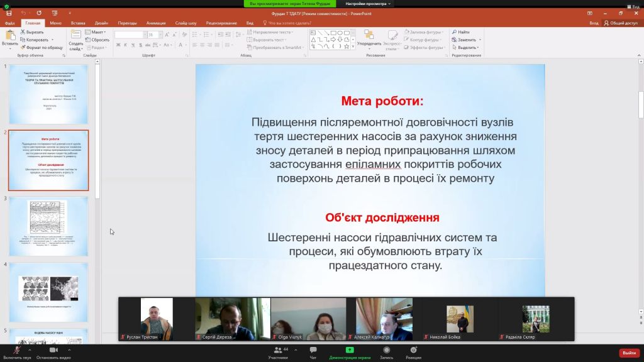Open the Реакции reactions menu

413,351
